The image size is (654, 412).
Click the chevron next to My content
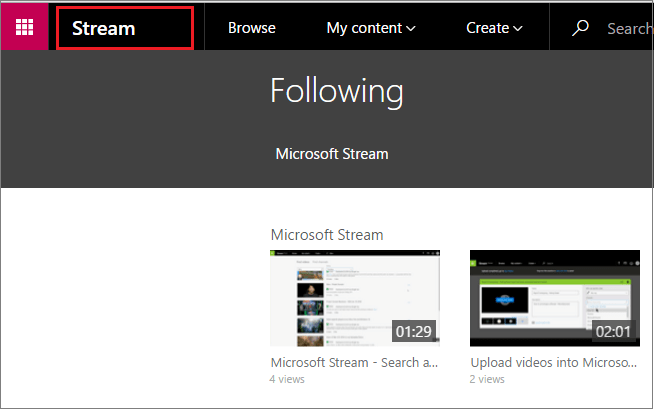coord(411,28)
